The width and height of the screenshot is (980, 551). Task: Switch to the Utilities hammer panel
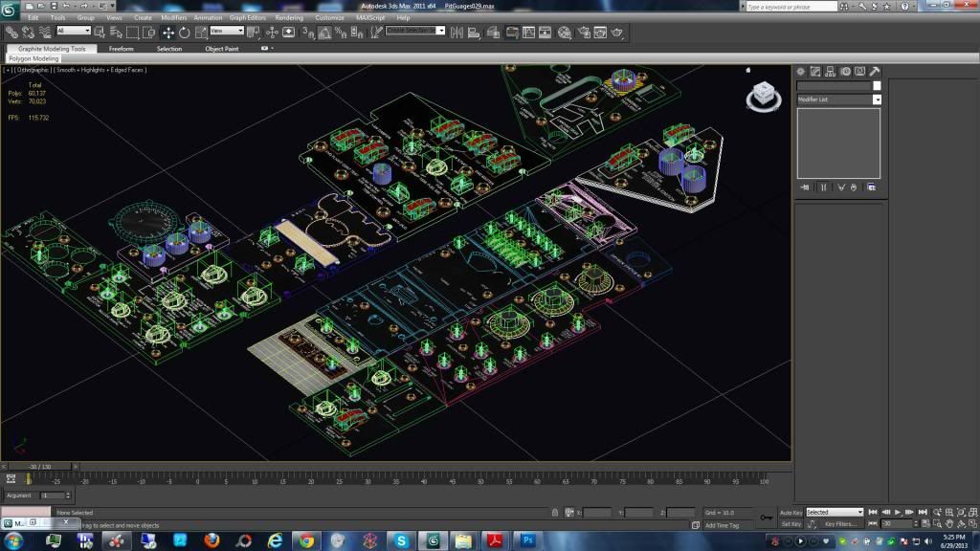[x=874, y=72]
